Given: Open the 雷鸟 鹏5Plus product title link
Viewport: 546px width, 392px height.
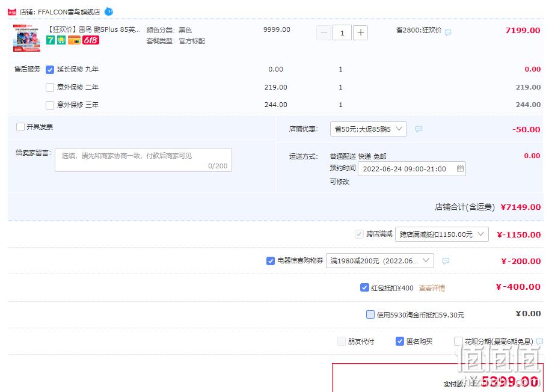Looking at the screenshot, I should tap(93, 29).
